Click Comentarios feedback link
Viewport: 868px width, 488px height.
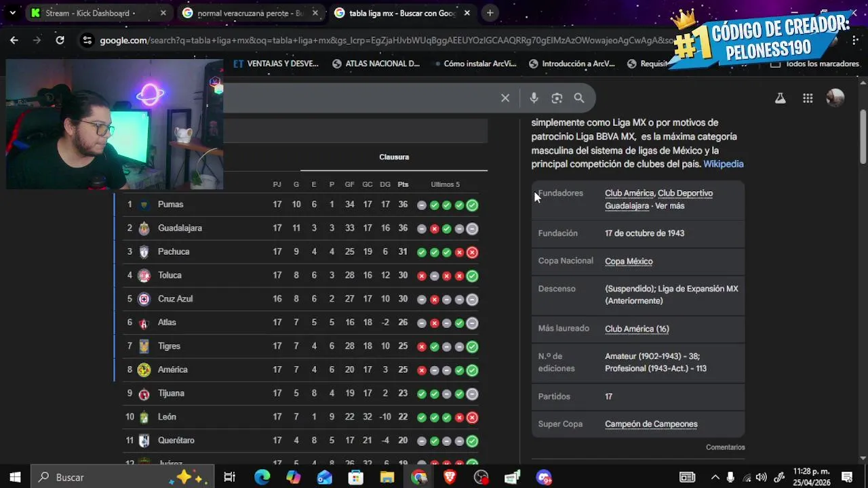click(725, 447)
